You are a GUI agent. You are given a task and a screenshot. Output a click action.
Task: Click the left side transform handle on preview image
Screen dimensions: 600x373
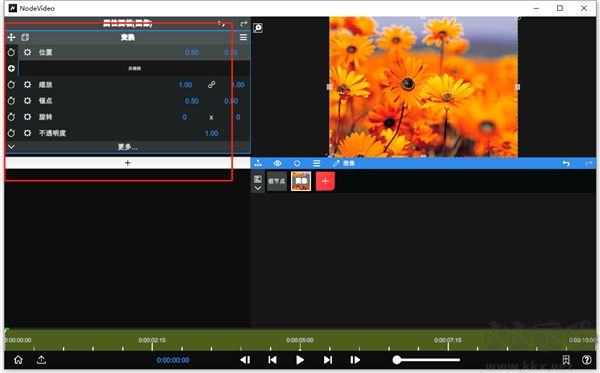(x=329, y=87)
